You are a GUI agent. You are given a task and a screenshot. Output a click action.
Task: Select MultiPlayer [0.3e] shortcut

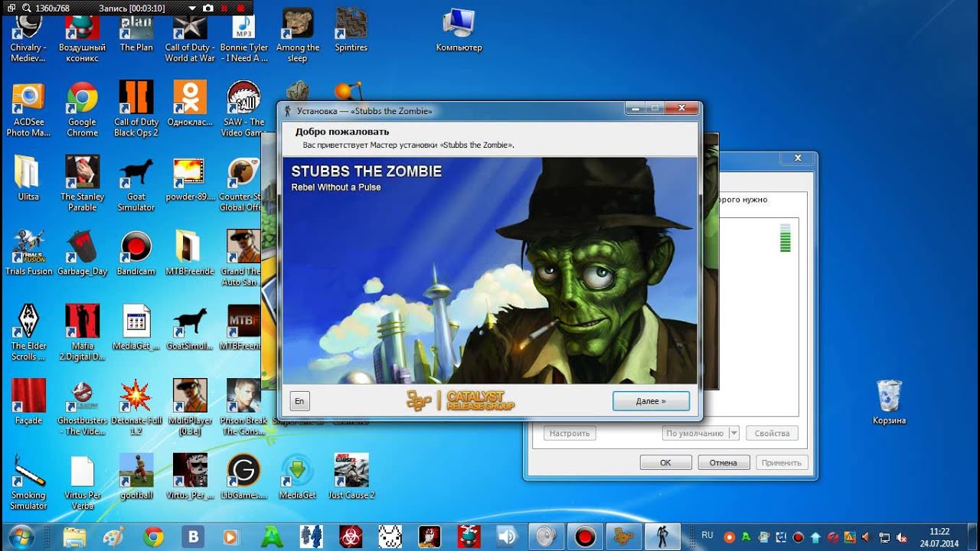coord(190,408)
